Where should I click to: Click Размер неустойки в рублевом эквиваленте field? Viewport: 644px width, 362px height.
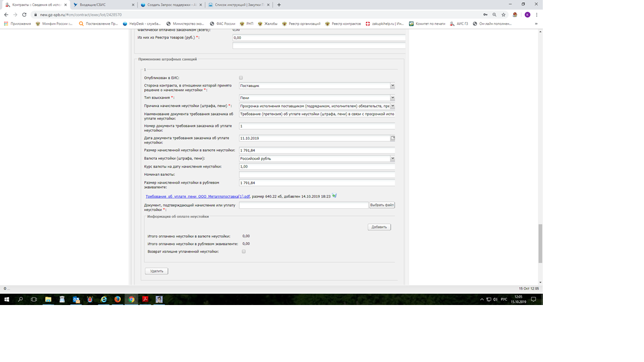coord(317,183)
